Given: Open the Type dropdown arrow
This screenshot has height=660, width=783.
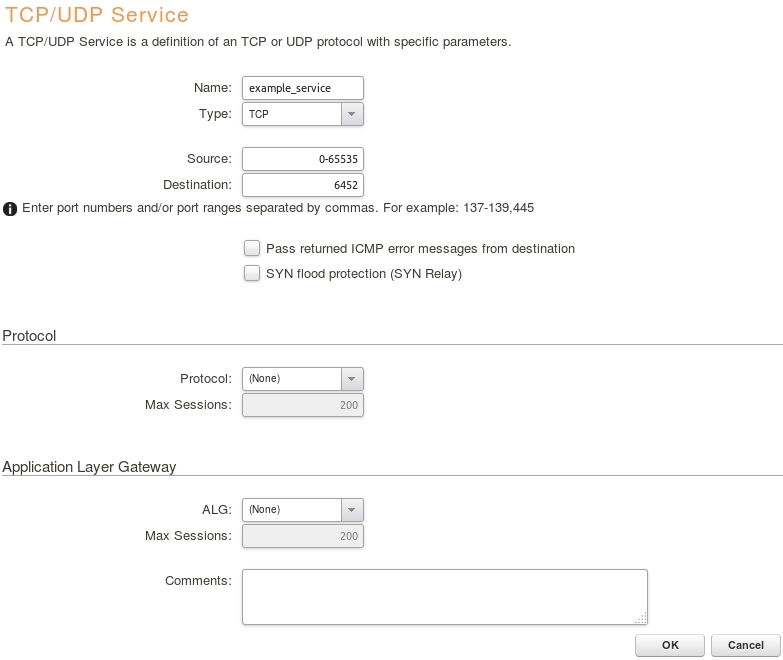Looking at the screenshot, I should coord(352,114).
